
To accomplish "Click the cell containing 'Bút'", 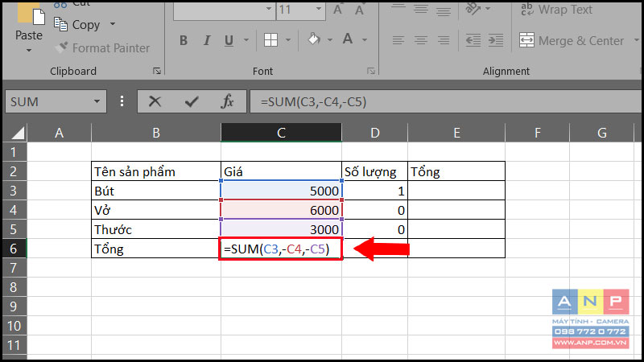I will coord(156,191).
